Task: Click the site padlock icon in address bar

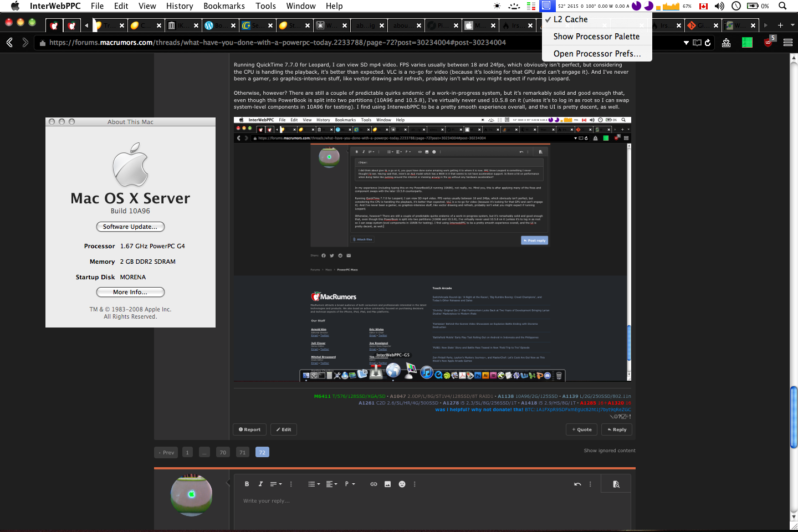Action: coord(42,43)
